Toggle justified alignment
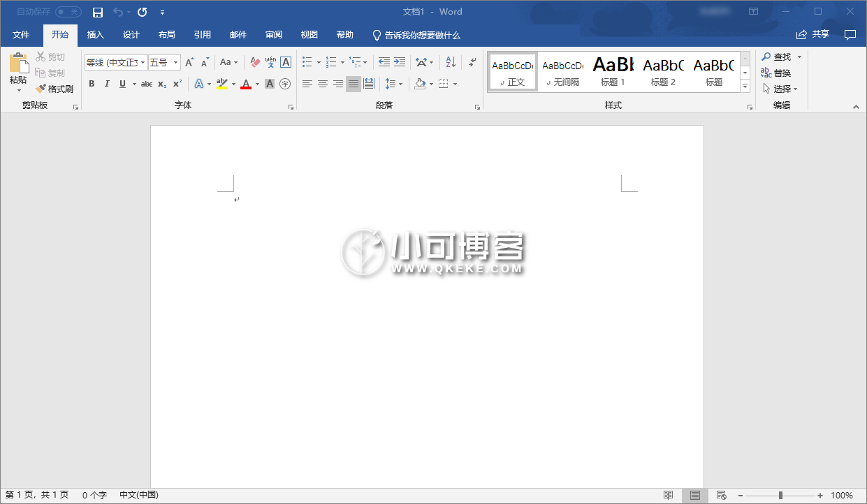 354,84
